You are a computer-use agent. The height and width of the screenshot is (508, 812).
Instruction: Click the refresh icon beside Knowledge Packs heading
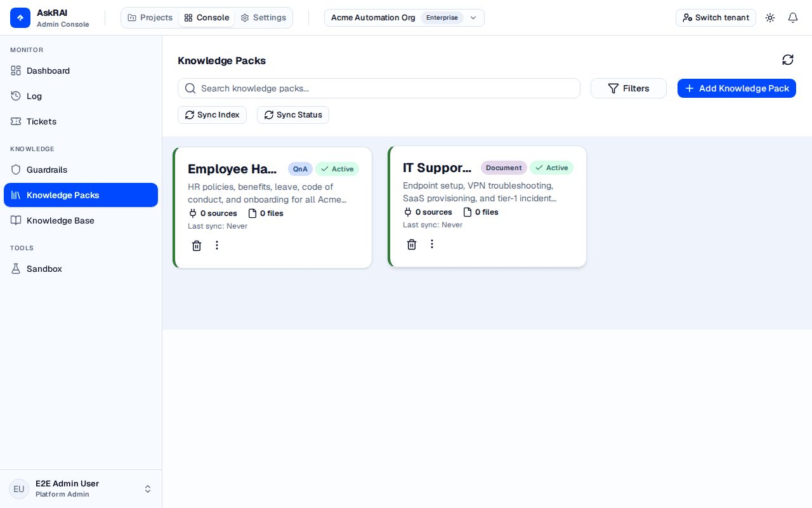tap(788, 60)
